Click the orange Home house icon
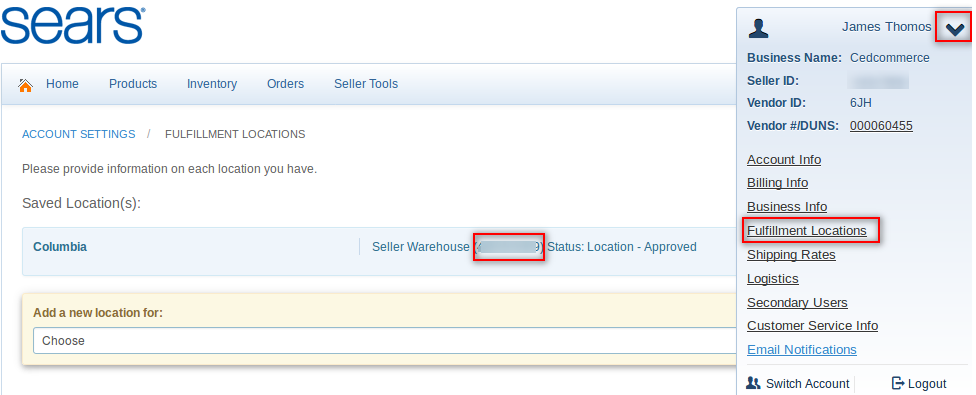This screenshot has height=395, width=976. [x=26, y=85]
